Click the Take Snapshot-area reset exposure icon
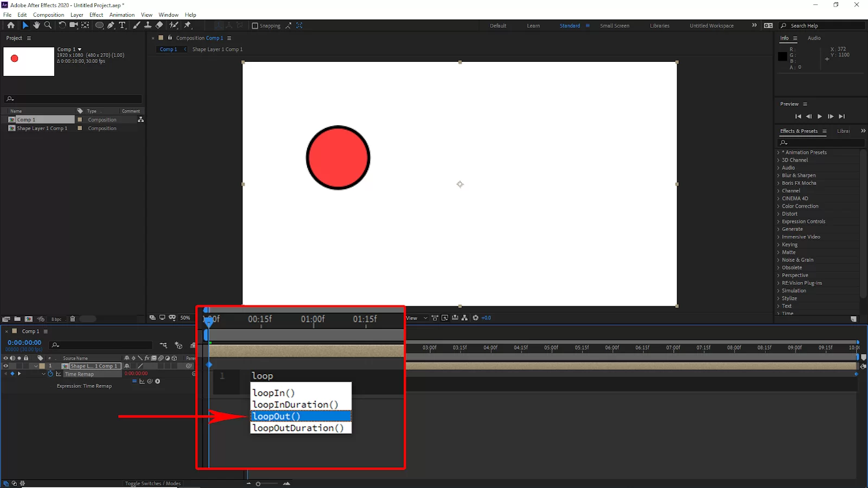Screen dimensions: 868x488 pyautogui.click(x=476, y=318)
